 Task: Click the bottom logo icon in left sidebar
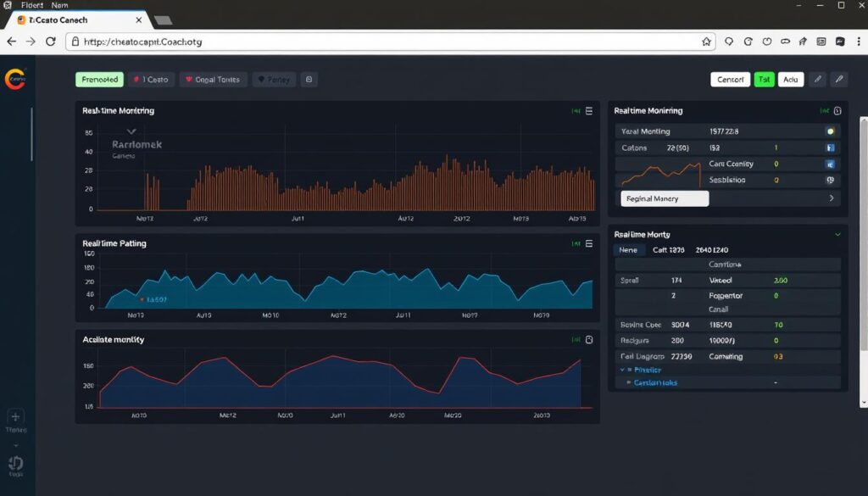15,464
